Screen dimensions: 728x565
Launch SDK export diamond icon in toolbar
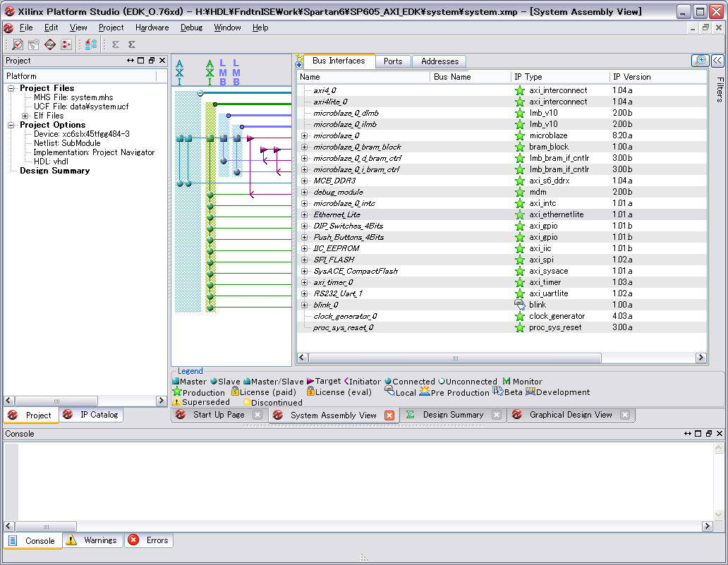pyautogui.click(x=49, y=44)
